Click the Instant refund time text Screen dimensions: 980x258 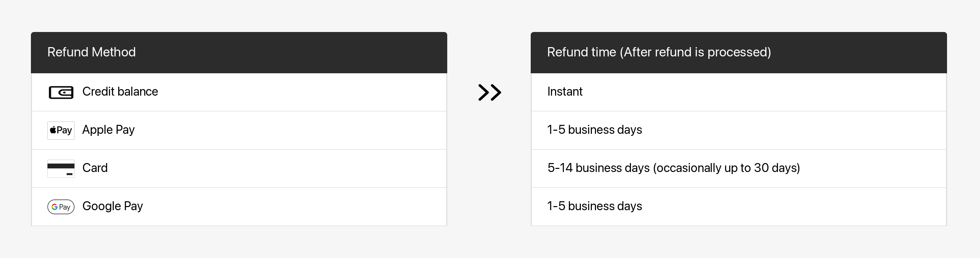(x=565, y=92)
